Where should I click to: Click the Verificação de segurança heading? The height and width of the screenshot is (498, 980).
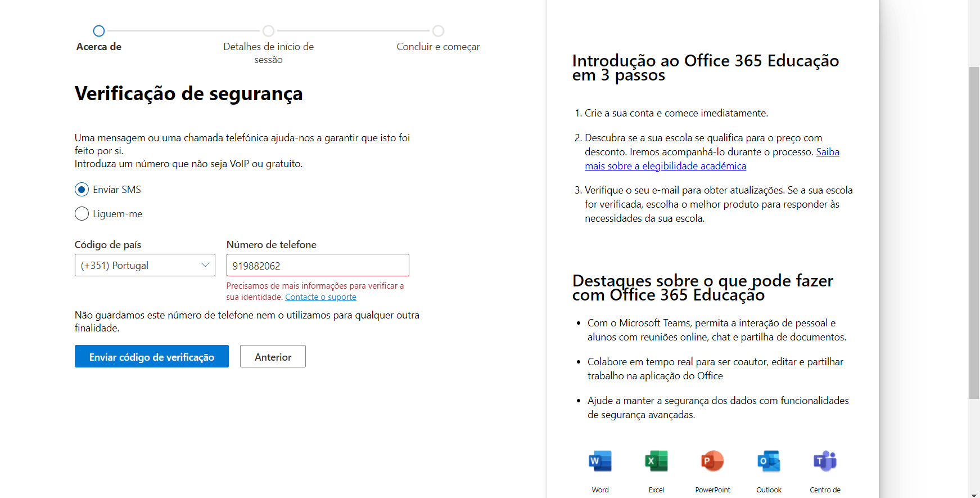click(x=189, y=93)
